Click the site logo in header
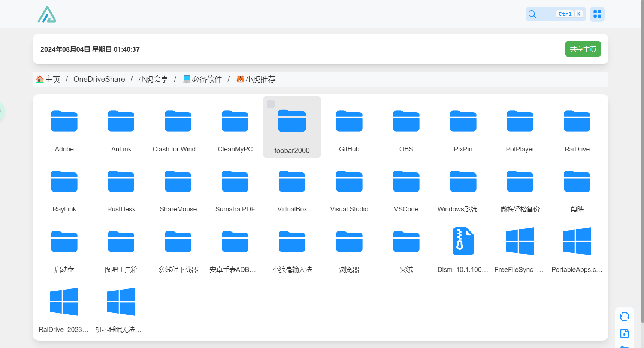The image size is (644, 348). tap(47, 14)
